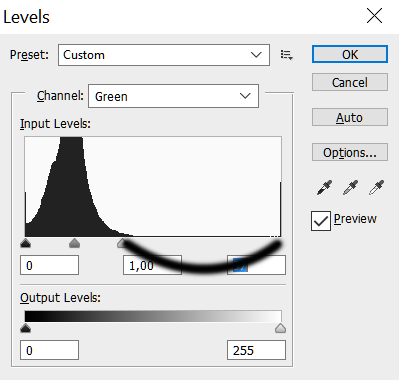Click the output levels field showing 255
This screenshot has height=380, width=399.
click(256, 350)
